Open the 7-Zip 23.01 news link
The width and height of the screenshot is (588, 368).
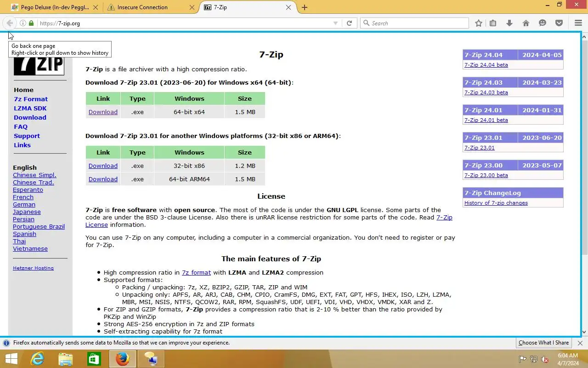pos(480,148)
